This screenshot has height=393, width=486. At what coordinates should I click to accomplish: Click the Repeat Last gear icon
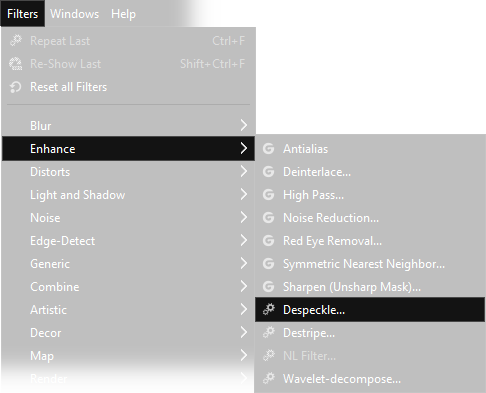(16, 41)
